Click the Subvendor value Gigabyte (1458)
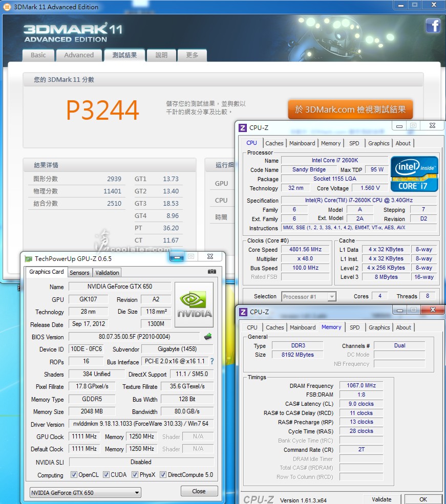Screen dimensions: 446x504 pos(177,349)
